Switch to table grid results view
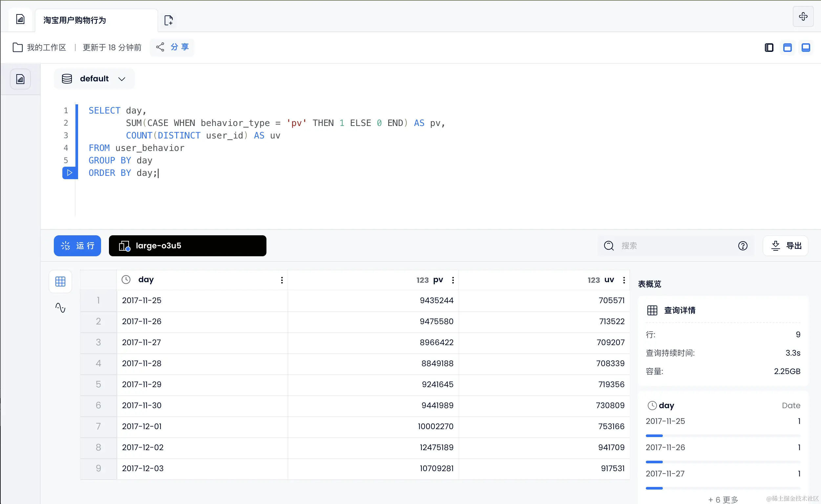The image size is (821, 504). tap(60, 281)
